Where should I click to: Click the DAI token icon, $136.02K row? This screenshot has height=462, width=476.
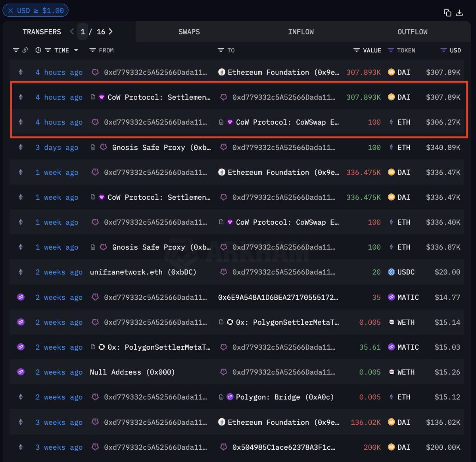391,422
